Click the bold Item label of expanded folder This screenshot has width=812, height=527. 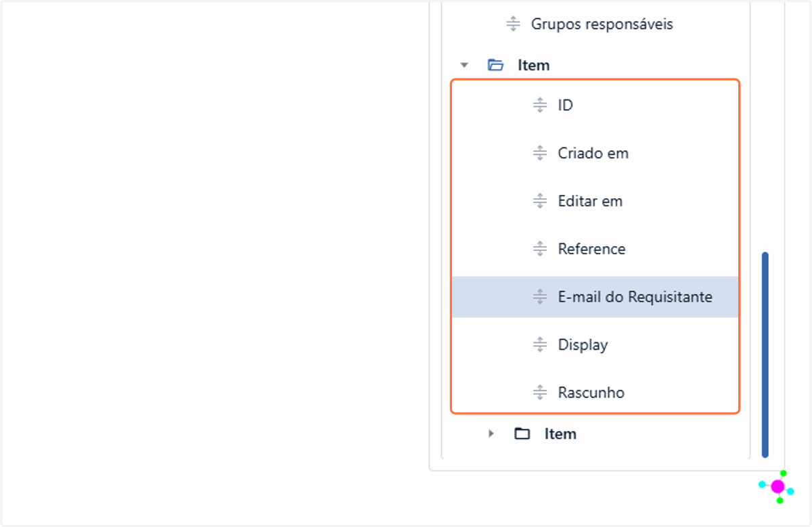pyautogui.click(x=533, y=66)
